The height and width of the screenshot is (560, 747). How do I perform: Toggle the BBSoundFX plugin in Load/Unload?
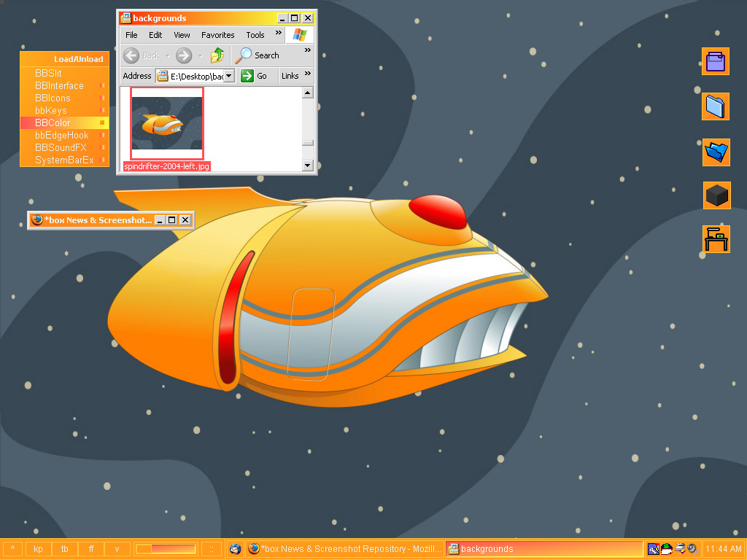[65, 147]
